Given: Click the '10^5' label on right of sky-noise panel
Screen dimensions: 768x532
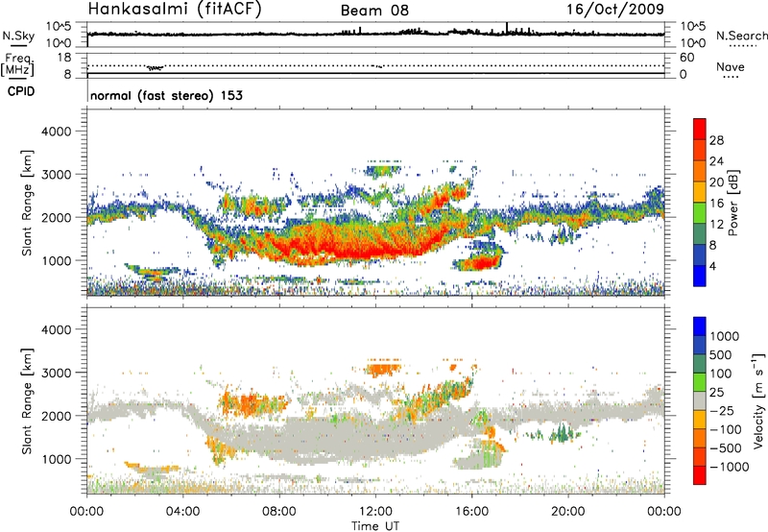Looking at the screenshot, I should coord(693,26).
